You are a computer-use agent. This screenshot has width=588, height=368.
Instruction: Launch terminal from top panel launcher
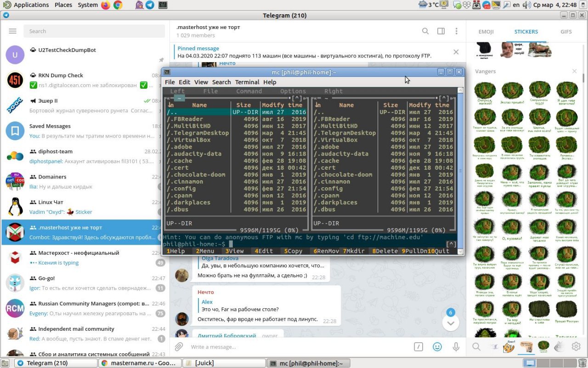[x=163, y=5]
